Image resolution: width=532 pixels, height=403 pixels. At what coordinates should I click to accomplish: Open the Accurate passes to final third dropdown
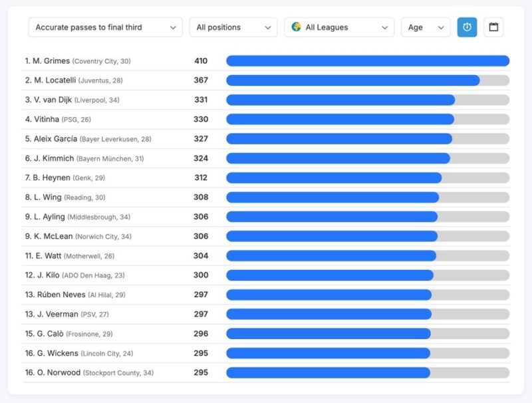point(106,27)
